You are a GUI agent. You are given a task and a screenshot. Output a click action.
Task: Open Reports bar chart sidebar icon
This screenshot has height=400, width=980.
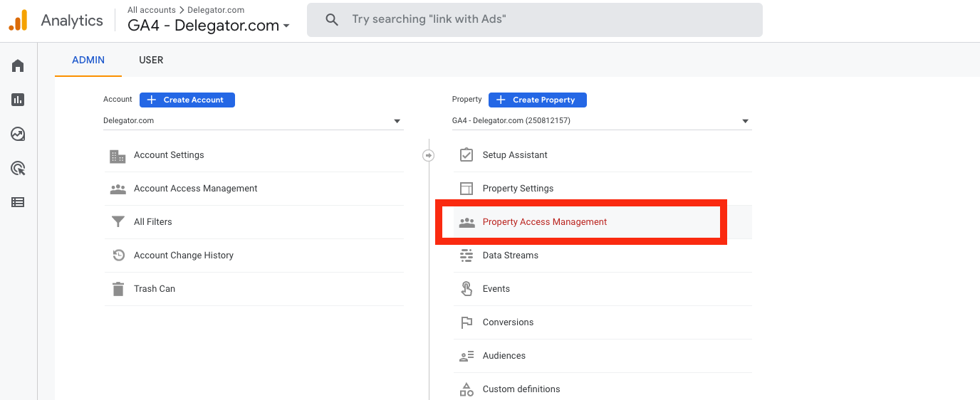(18, 100)
